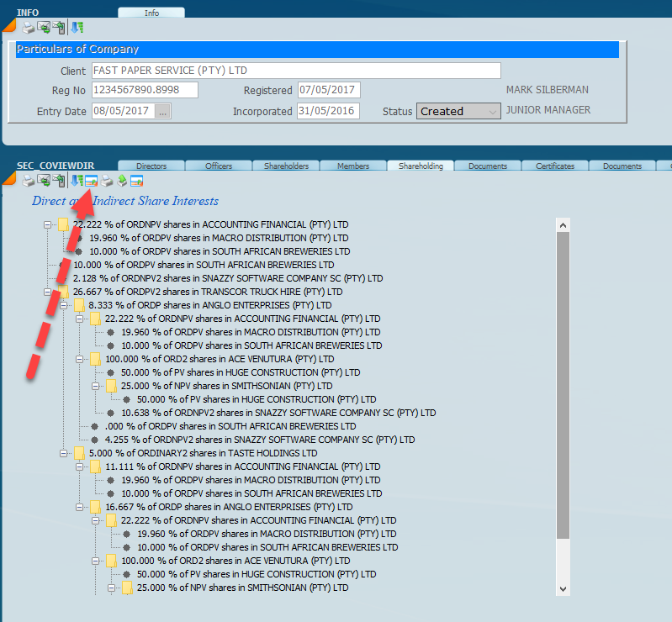Collapse the 26.667 % TRANSCOR TRUCK HIRE node
Image resolution: width=672 pixels, height=622 pixels.
(48, 292)
